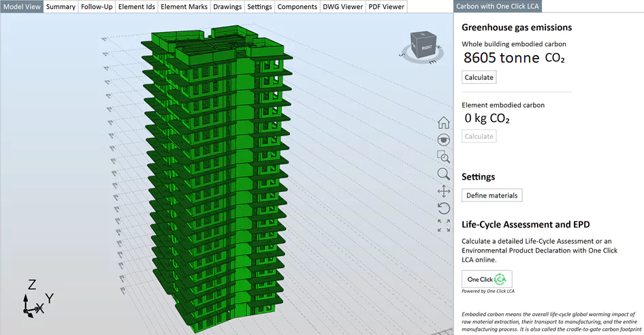
Task: Open the Element Ids tab
Action: click(x=137, y=7)
